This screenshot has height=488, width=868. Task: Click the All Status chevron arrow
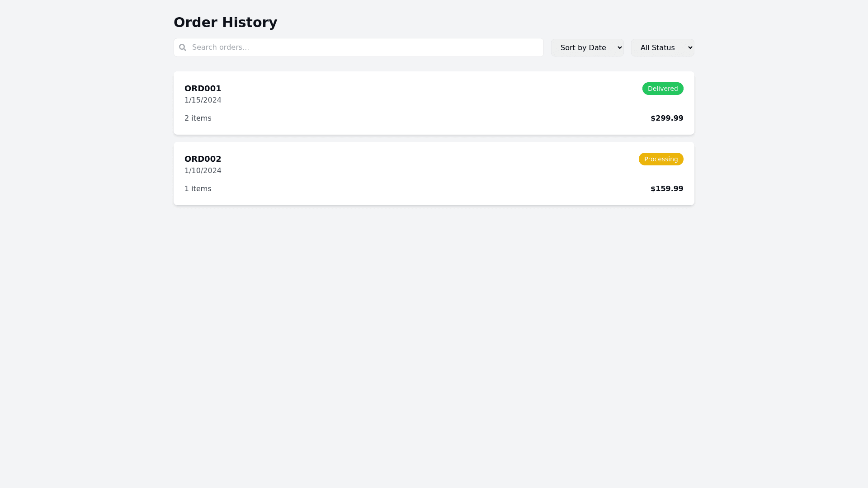pos(690,47)
